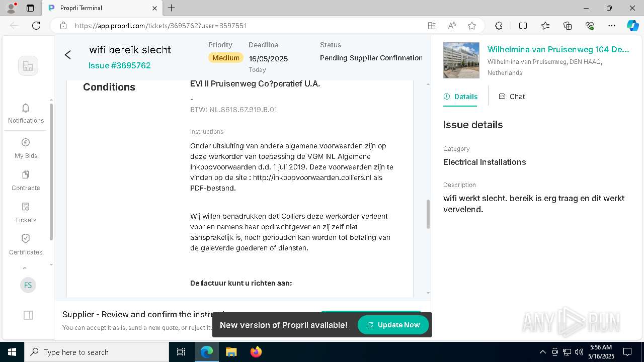Screen dimensions: 644x362
Task: Click the Update Now button
Action: click(393, 325)
